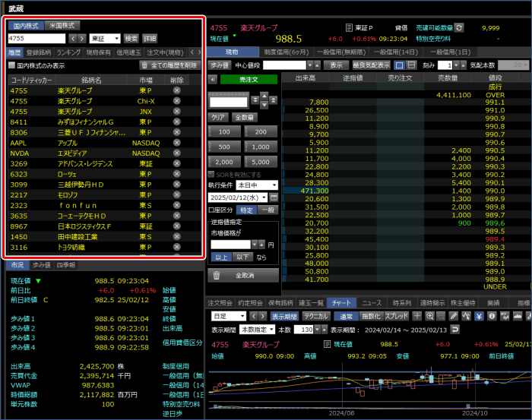532x420 pixels.
Task: Open the 日足 chart interval dropdown
Action: (x=228, y=316)
